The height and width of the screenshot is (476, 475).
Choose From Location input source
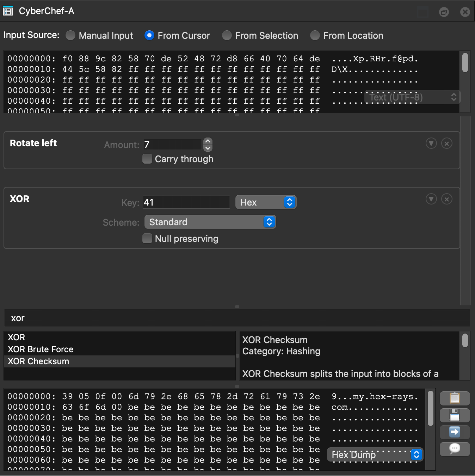tap(315, 36)
